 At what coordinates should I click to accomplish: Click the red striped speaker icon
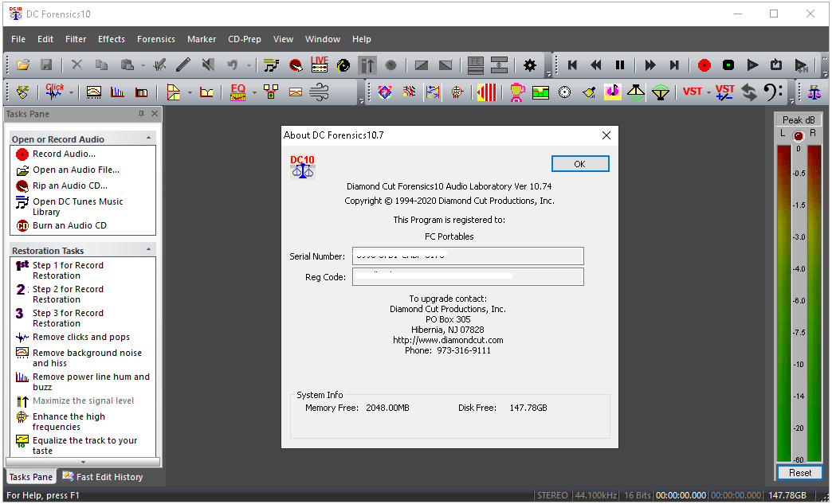[x=487, y=92]
